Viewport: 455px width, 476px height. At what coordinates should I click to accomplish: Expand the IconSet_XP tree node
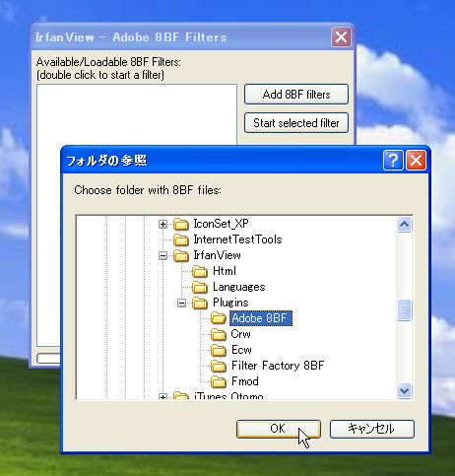pyautogui.click(x=162, y=224)
